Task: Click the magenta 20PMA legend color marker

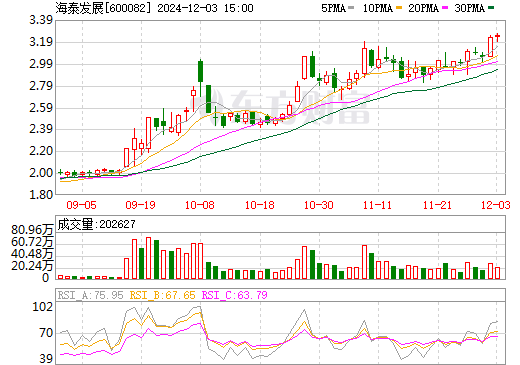Action: pos(445,8)
